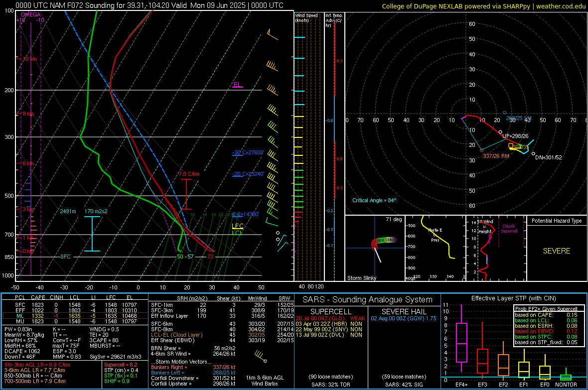Screen dimensions: 588x390
Task: Click the based on EBWD: 0.12 probability
Action: click(x=546, y=332)
